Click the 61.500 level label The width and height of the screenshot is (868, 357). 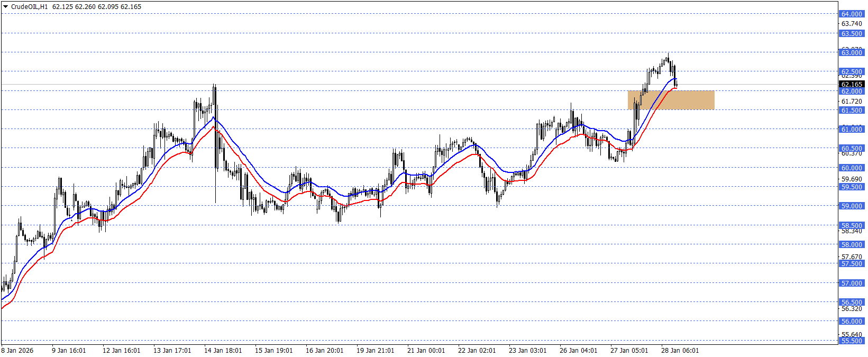point(852,110)
